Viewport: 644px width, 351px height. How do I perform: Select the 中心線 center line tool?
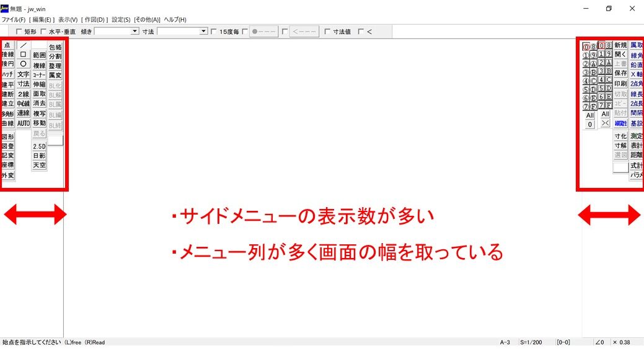tap(24, 104)
